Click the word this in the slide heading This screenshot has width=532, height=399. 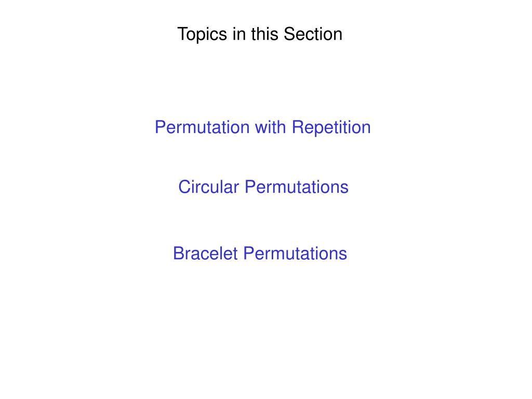tap(264, 34)
